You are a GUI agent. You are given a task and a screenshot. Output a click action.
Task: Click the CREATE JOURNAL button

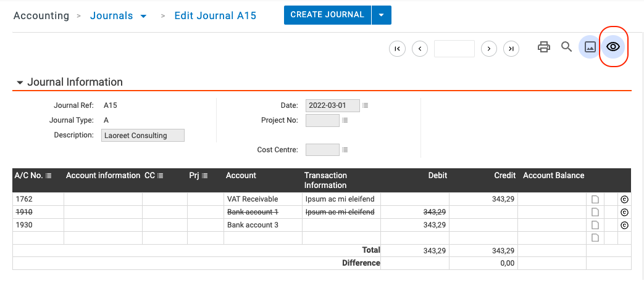coord(327,15)
